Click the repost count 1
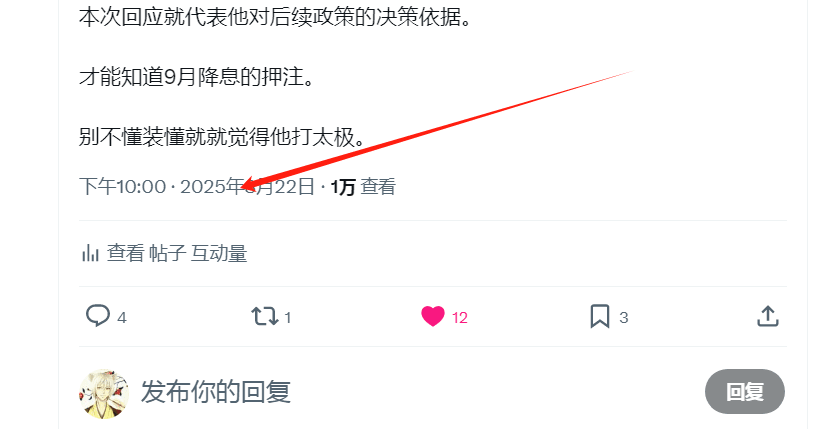 click(288, 317)
